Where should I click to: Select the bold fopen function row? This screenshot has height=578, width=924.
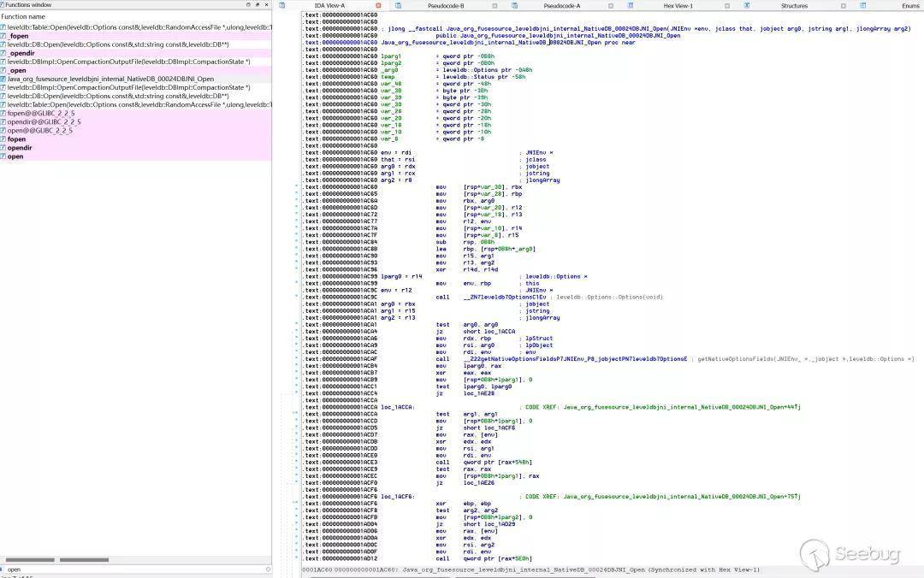point(136,139)
